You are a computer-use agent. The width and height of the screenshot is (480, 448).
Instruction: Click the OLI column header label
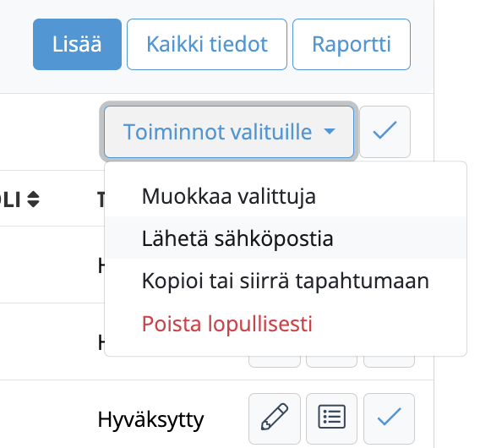click(x=10, y=199)
